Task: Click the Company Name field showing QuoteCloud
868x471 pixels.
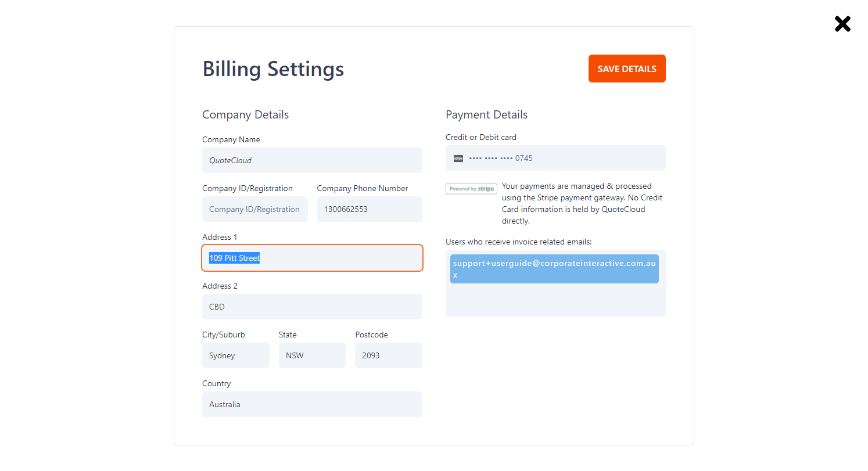Action: click(x=312, y=160)
